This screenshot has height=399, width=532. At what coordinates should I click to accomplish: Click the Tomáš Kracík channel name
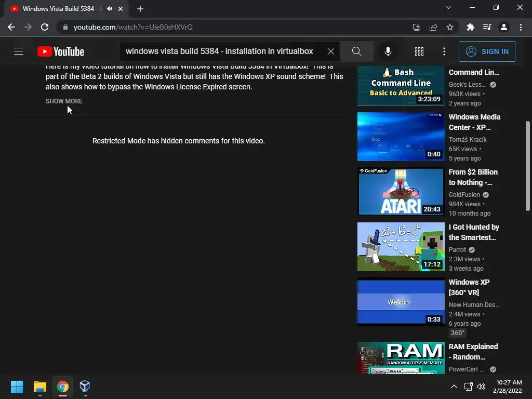468,139
